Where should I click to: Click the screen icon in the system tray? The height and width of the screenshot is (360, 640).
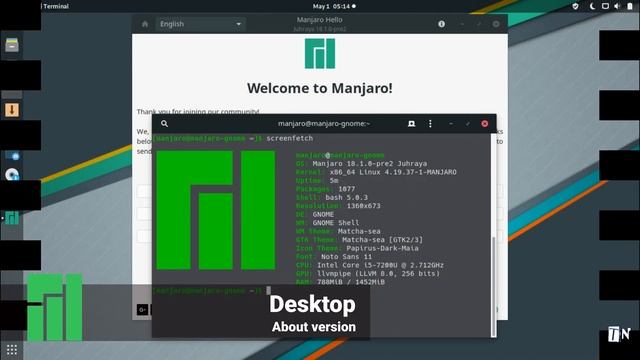pos(605,6)
